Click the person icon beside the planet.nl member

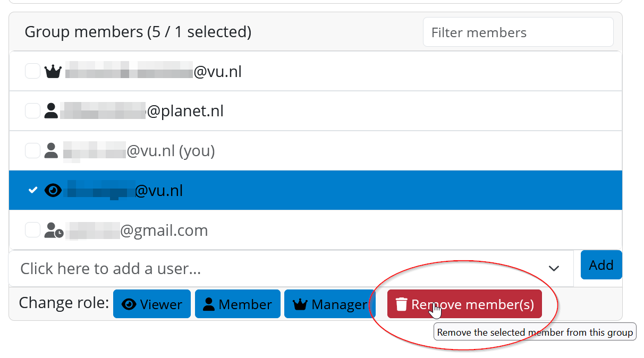[x=51, y=111]
